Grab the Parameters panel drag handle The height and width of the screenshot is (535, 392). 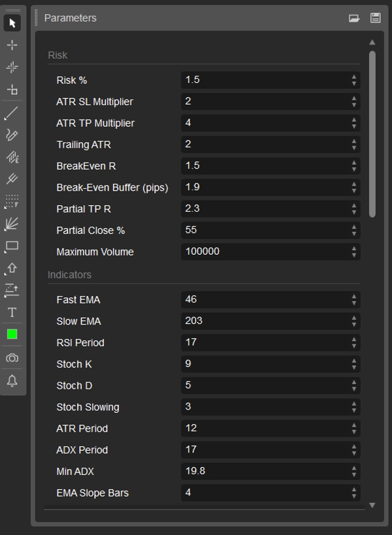coord(36,18)
